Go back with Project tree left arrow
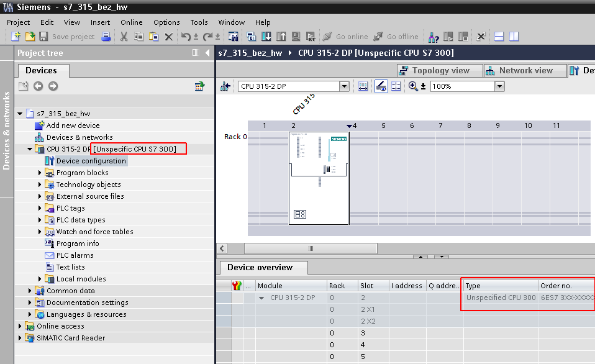This screenshot has height=364, width=595. coord(39,86)
